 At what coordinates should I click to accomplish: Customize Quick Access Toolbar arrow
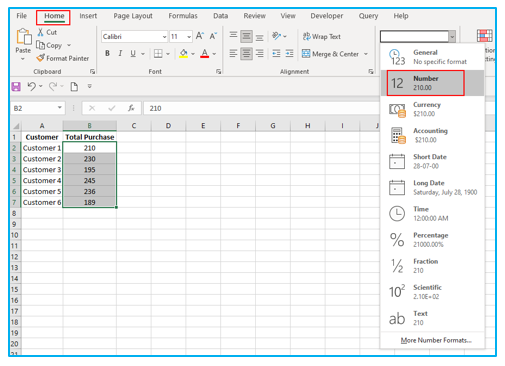pos(89,86)
